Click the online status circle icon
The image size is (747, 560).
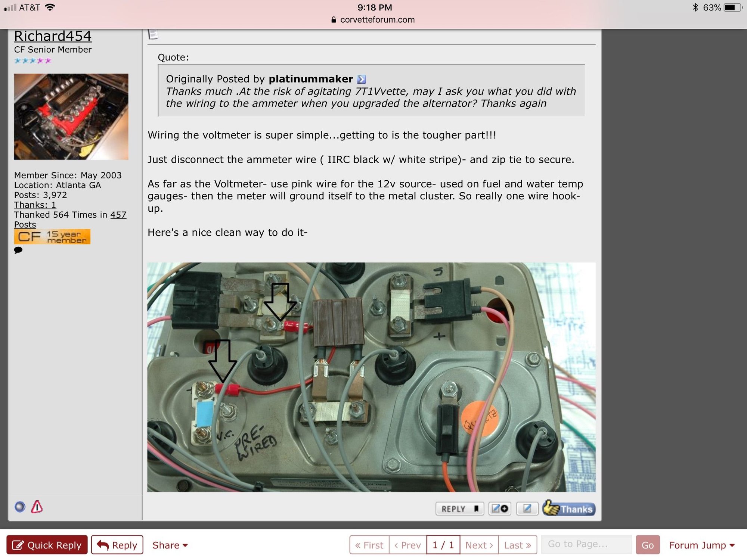point(20,507)
